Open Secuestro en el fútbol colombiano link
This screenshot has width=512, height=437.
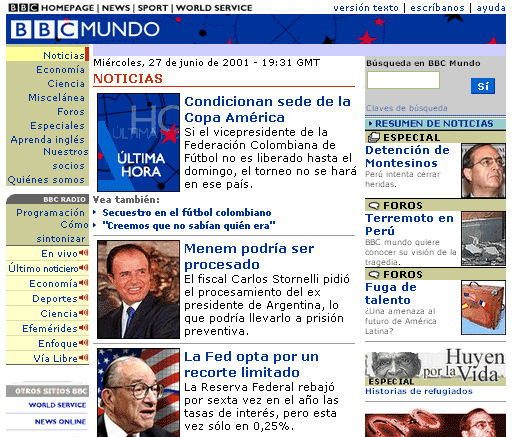[x=187, y=212]
